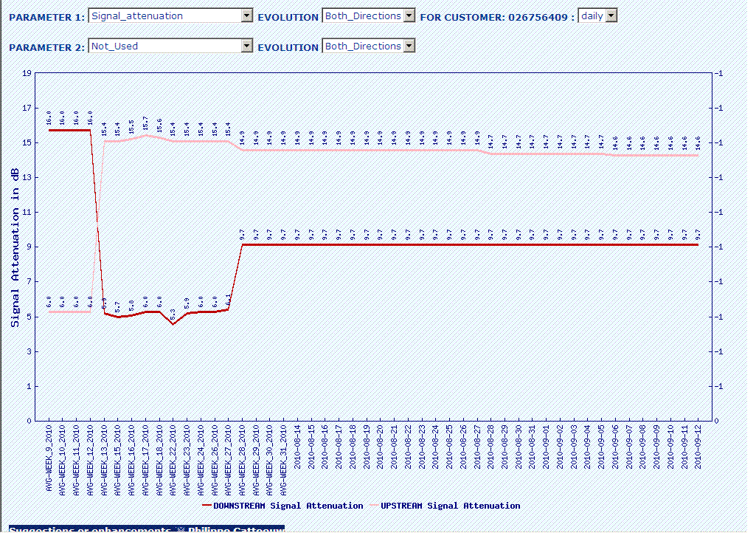Click x-axis label 2010-08-28
The image size is (756, 533).
pyautogui.click(x=490, y=447)
